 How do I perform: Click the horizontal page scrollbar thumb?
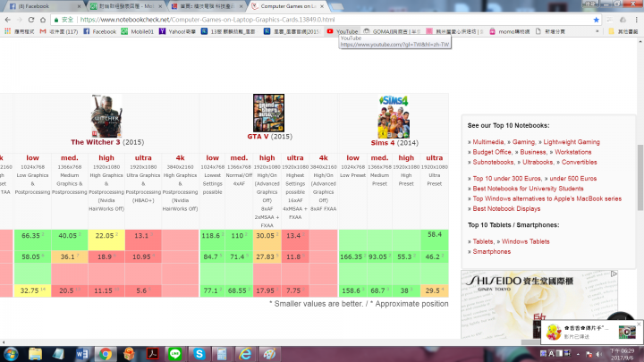pos(532,341)
